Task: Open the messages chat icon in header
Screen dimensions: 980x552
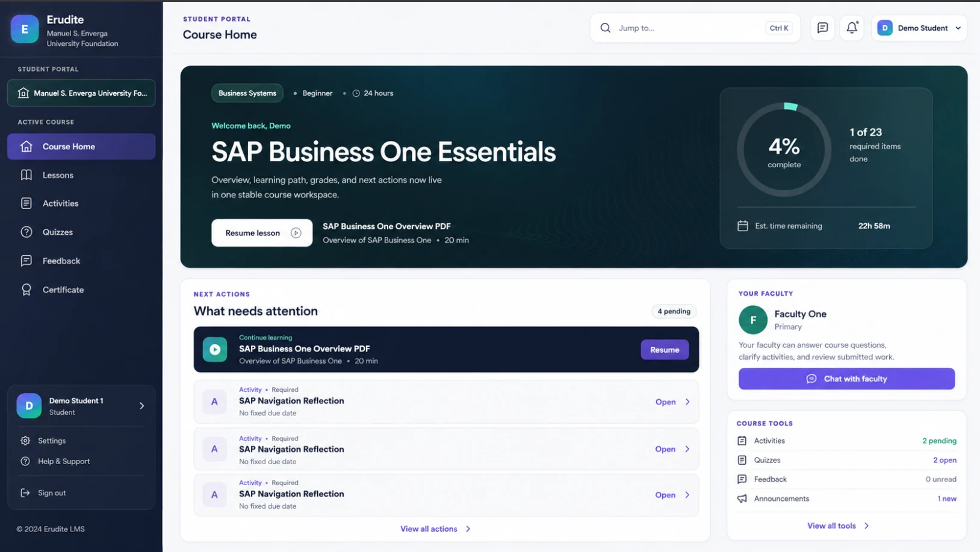Action: (822, 28)
